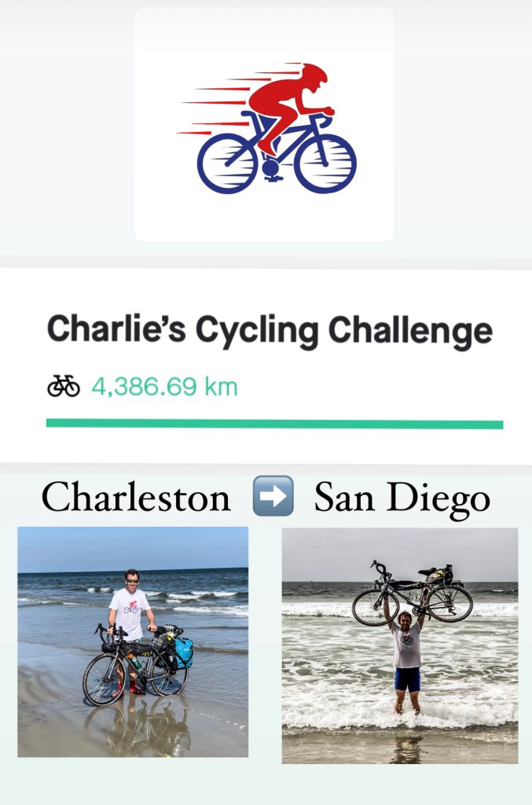Click the San Diego label

pos(402,498)
